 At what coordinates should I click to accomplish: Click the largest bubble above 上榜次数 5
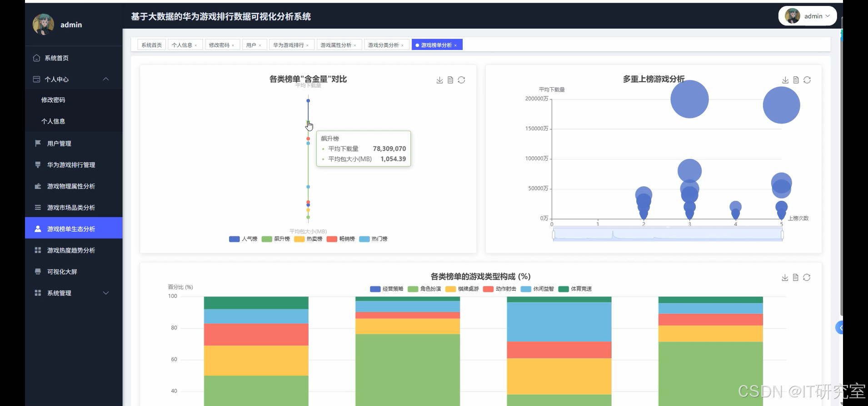tap(781, 105)
